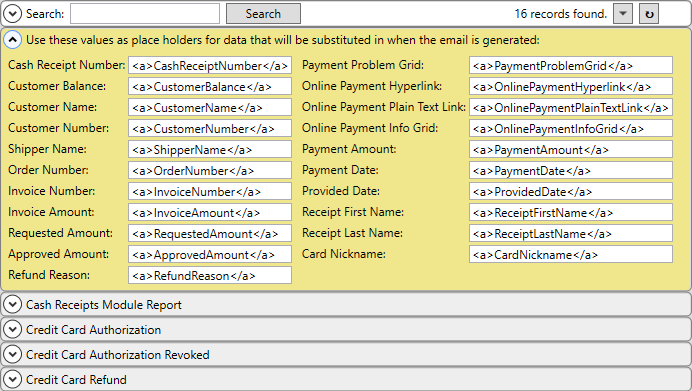Screen dimensions: 692x391
Task: Click the 'Customer Balance:' label
Action: pos(57,86)
